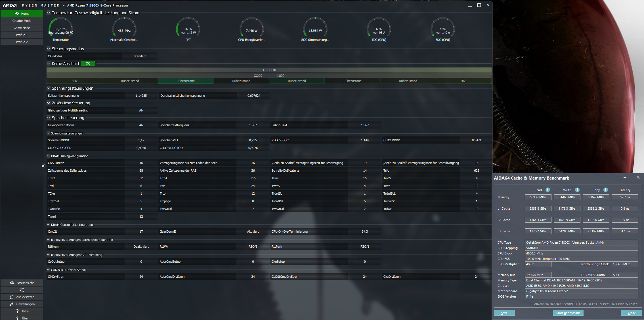Select Profile 1 in sidebar
644x320 pixels.
point(22,35)
